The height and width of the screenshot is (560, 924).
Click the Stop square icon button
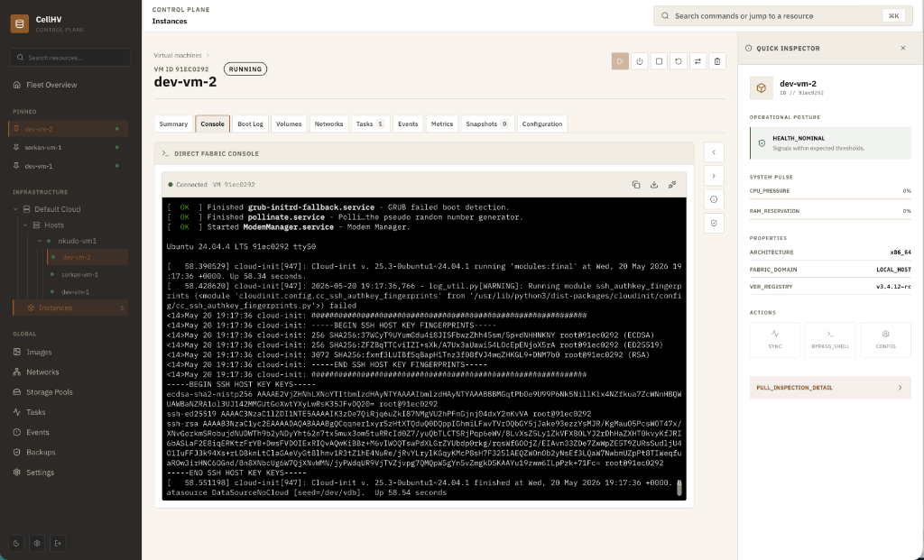point(659,61)
